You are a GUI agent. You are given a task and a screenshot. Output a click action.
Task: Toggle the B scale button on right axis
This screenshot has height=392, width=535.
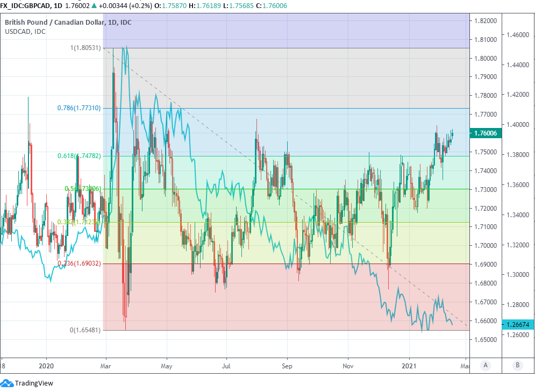(517, 365)
